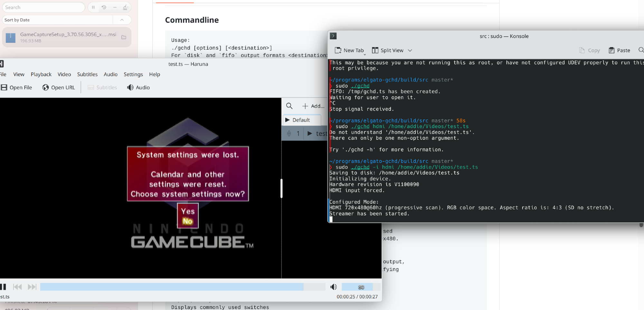
Task: Click the clear downloads broom icon
Action: [125, 7]
